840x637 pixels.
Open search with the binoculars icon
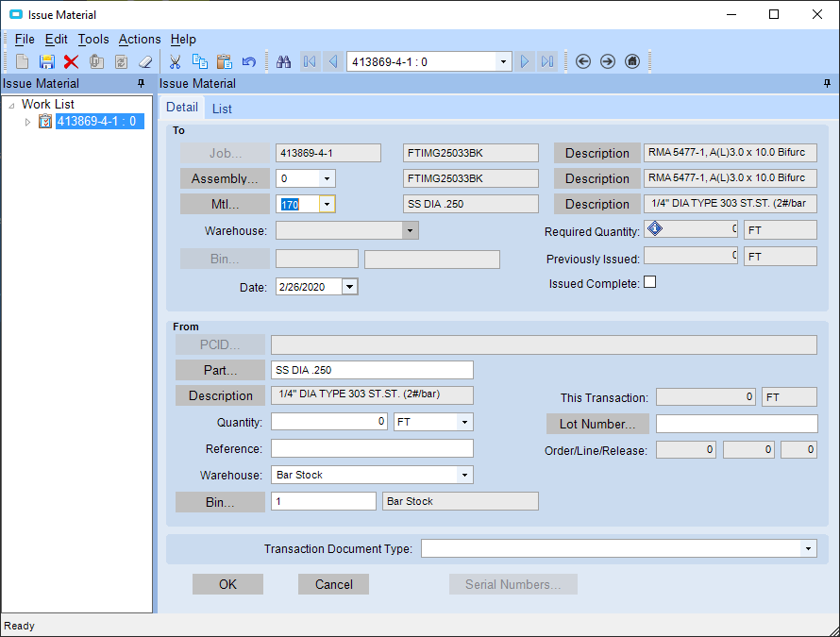pyautogui.click(x=284, y=61)
